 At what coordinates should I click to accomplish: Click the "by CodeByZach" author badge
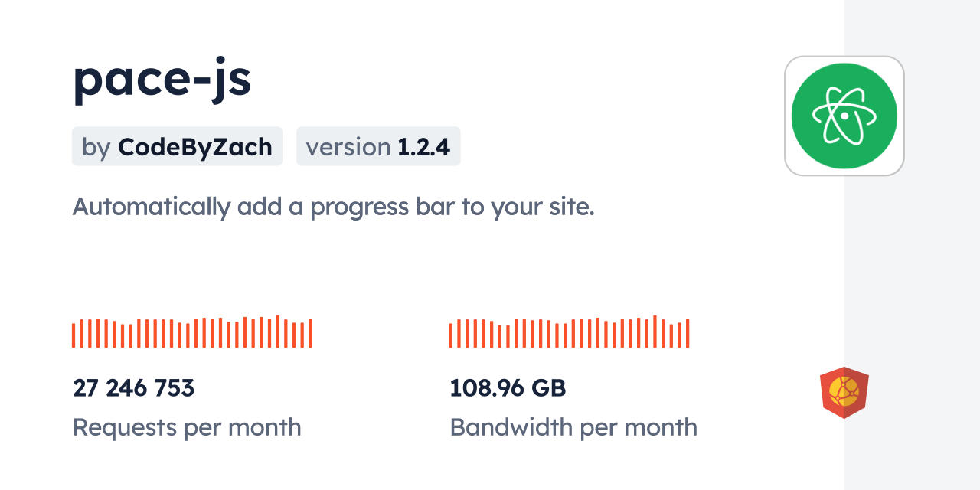[x=177, y=146]
